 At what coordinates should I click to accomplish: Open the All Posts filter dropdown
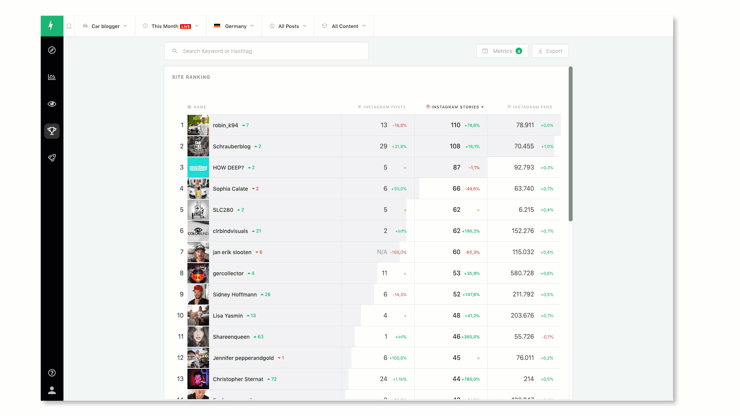[289, 26]
